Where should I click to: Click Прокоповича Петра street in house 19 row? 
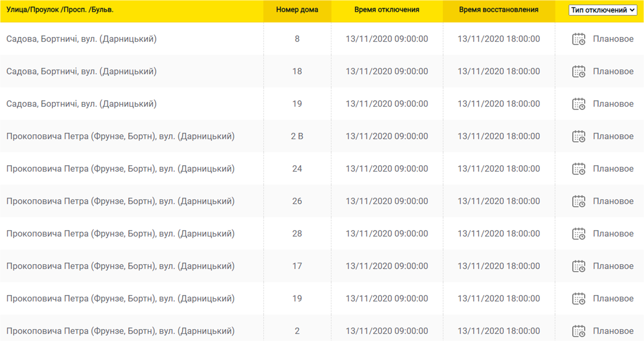click(x=120, y=298)
